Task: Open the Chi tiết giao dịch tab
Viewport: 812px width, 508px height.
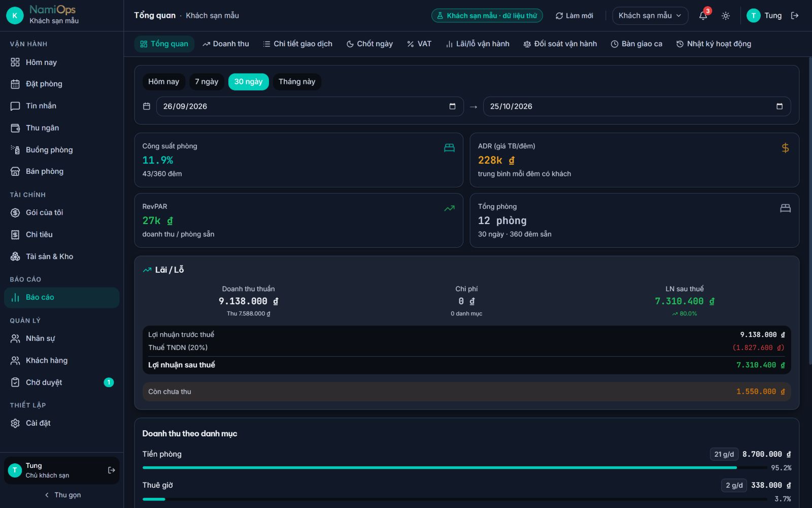Action: tap(298, 44)
